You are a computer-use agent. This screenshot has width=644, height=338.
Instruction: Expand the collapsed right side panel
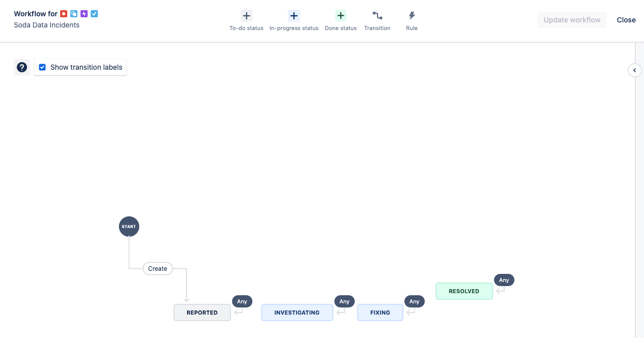[x=634, y=70]
